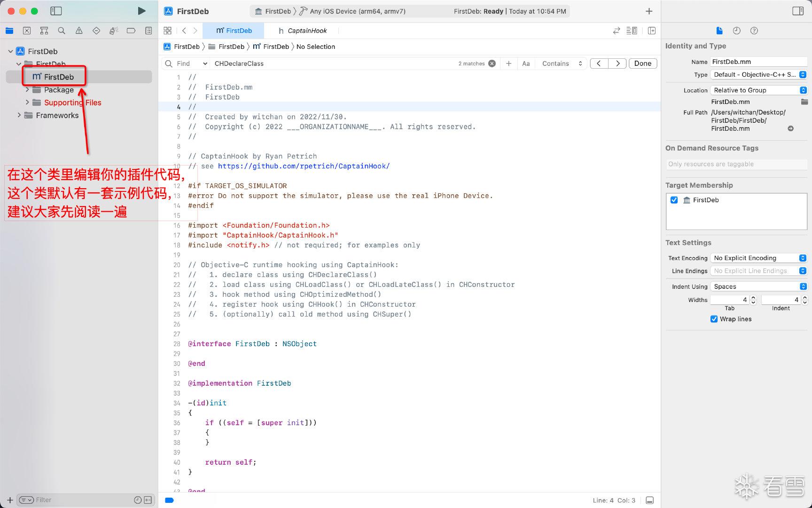This screenshot has width=812, height=508.
Task: Adjust editor options icon
Action: [632, 31]
